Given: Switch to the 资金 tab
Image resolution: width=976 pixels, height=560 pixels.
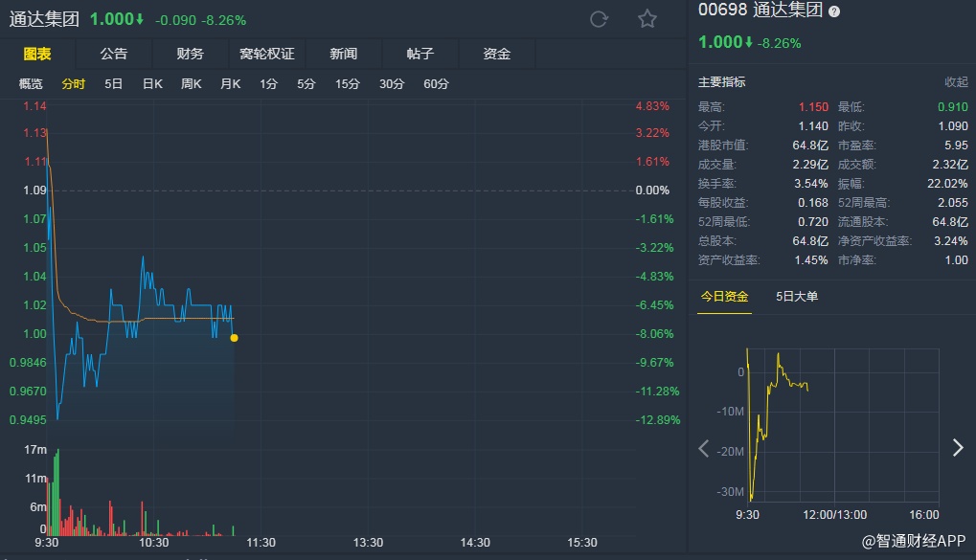Looking at the screenshot, I should (497, 54).
